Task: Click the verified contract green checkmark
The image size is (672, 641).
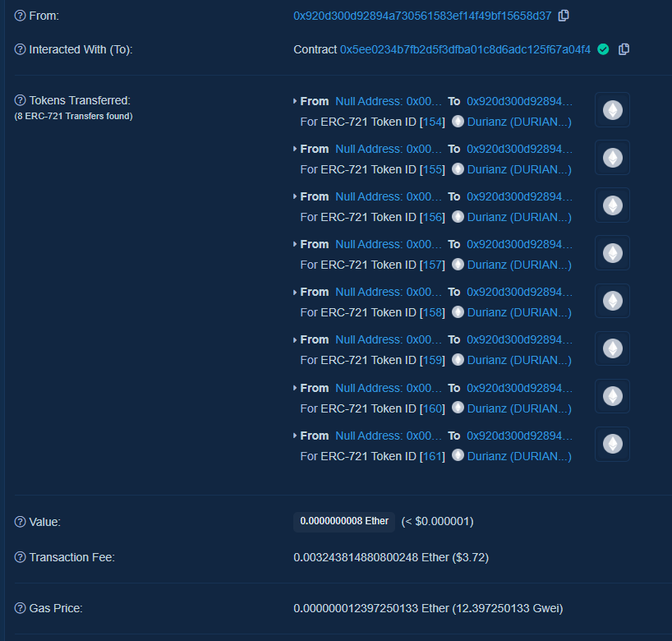Action: (603, 49)
